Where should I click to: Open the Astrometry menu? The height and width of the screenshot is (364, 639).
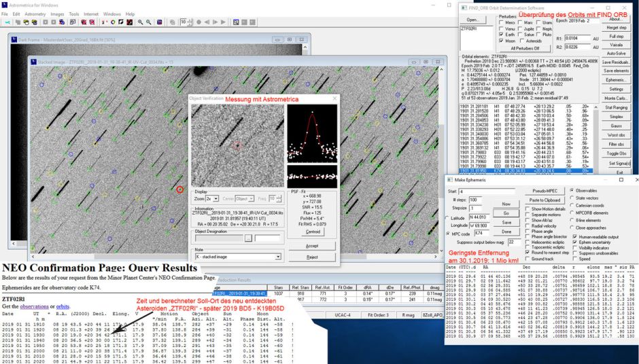35,14
